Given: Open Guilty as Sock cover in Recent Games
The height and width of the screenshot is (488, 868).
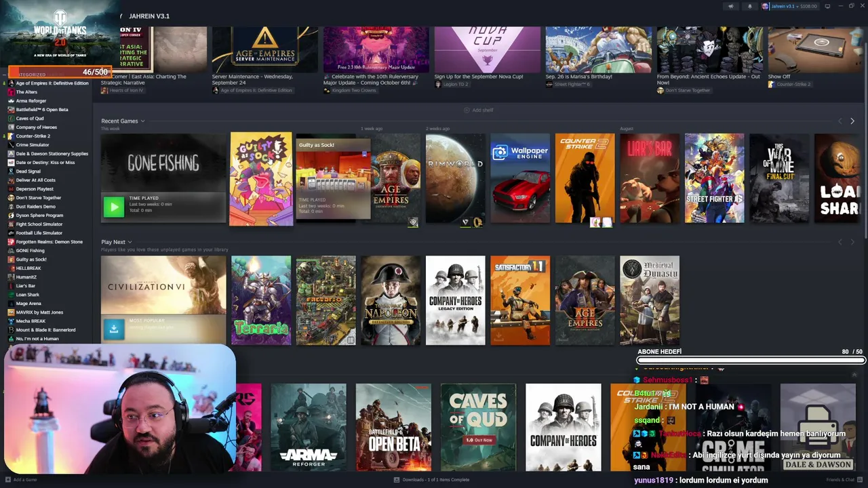Looking at the screenshot, I should 261,178.
